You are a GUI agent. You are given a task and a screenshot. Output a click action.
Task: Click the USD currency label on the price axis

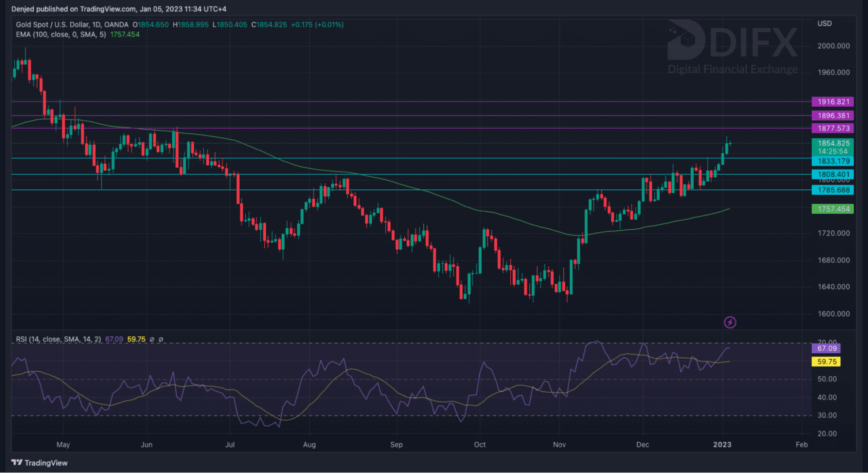824,23
